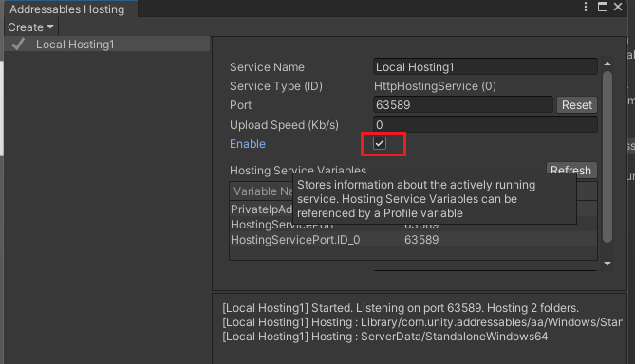Image resolution: width=635 pixels, height=364 pixels.
Task: Toggle the Enable checkbox
Action: coord(380,143)
